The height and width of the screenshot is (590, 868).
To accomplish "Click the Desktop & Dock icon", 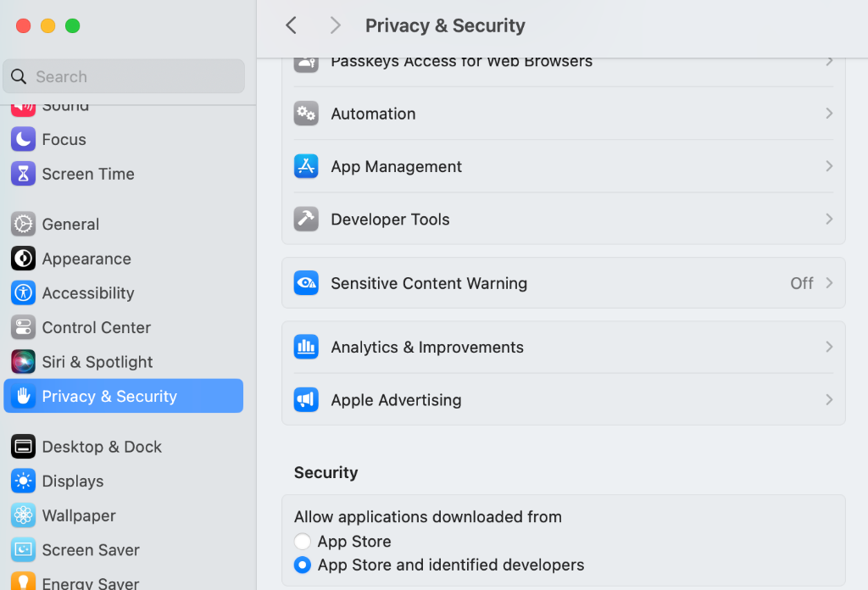I will 23,447.
